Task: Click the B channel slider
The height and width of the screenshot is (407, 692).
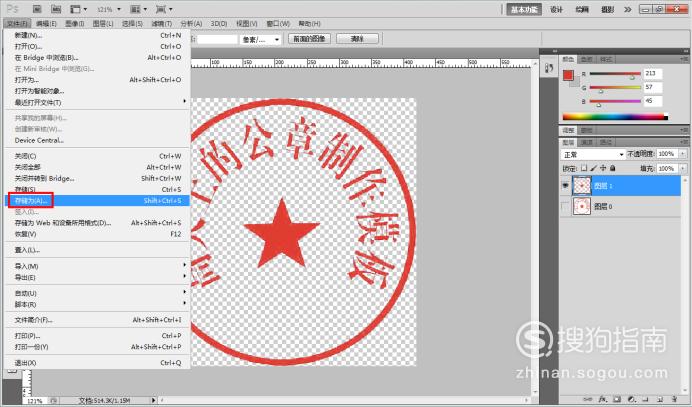Action: (x=615, y=102)
